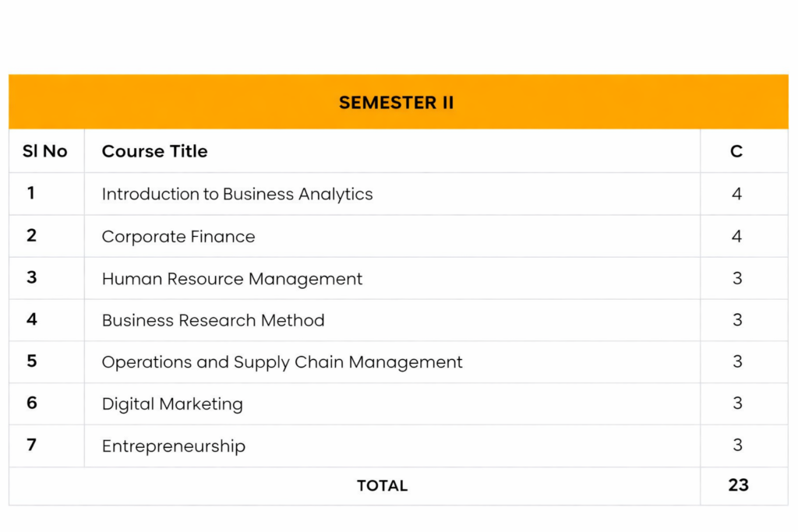This screenshot has height=532, width=798.
Task: Click the Course Title column header
Action: tap(154, 151)
